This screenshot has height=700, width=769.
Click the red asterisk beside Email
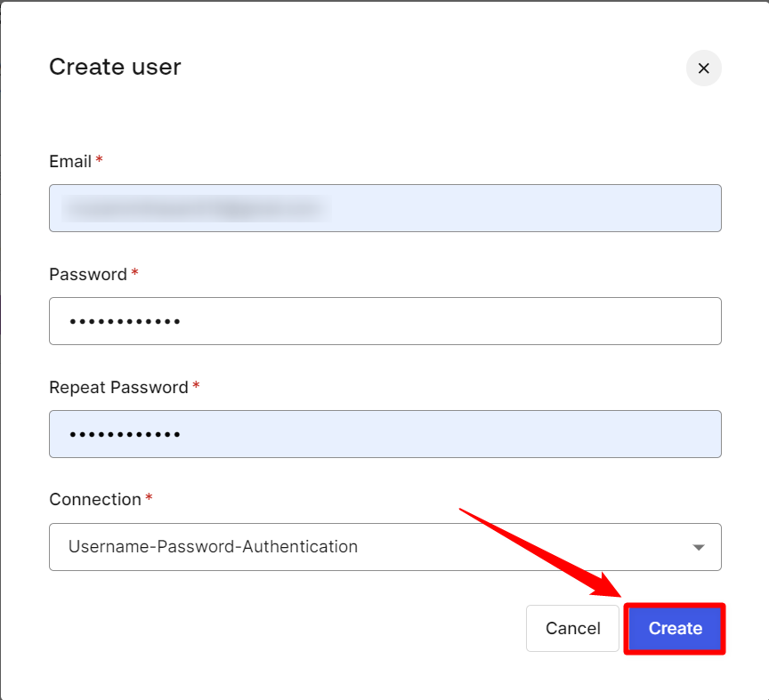(x=100, y=161)
